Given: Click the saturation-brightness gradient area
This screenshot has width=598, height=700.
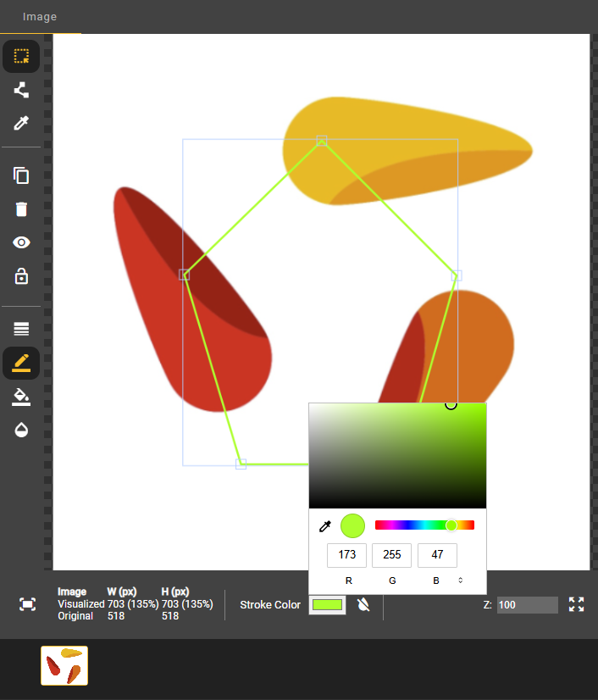Looking at the screenshot, I should 397,455.
